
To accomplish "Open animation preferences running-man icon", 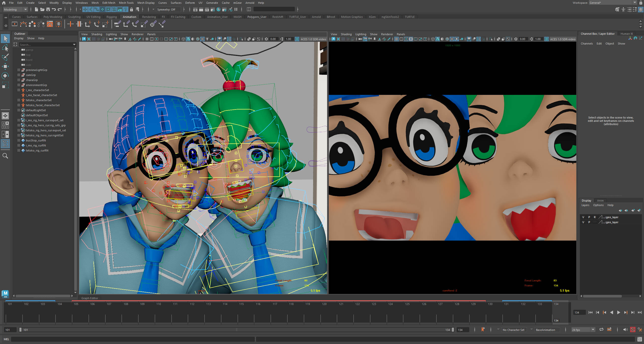I will [640, 330].
